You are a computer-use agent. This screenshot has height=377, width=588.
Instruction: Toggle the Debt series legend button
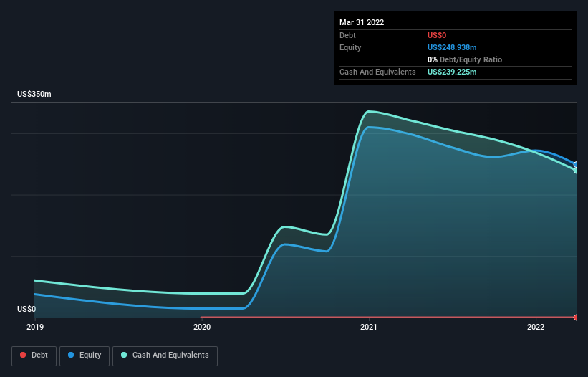pyautogui.click(x=34, y=355)
